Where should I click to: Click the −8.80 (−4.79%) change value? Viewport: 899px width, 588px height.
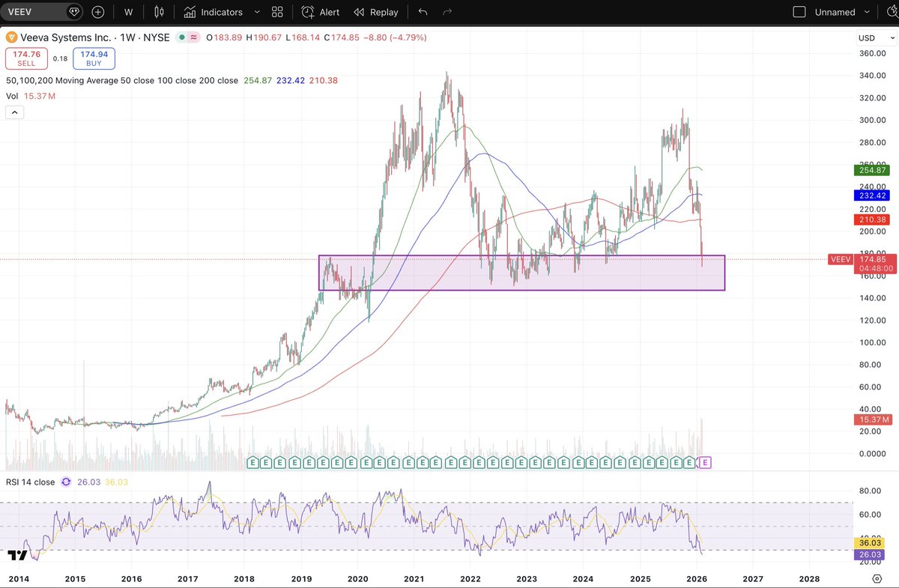coord(395,36)
